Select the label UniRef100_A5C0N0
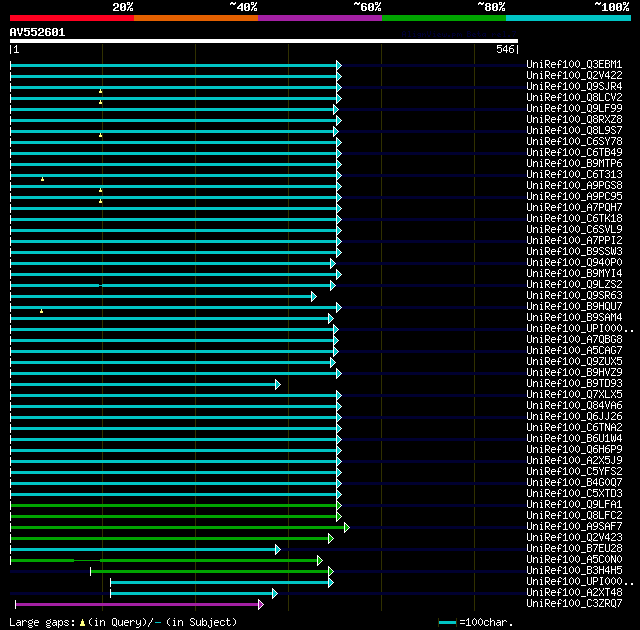The image size is (640, 630). tap(574, 560)
